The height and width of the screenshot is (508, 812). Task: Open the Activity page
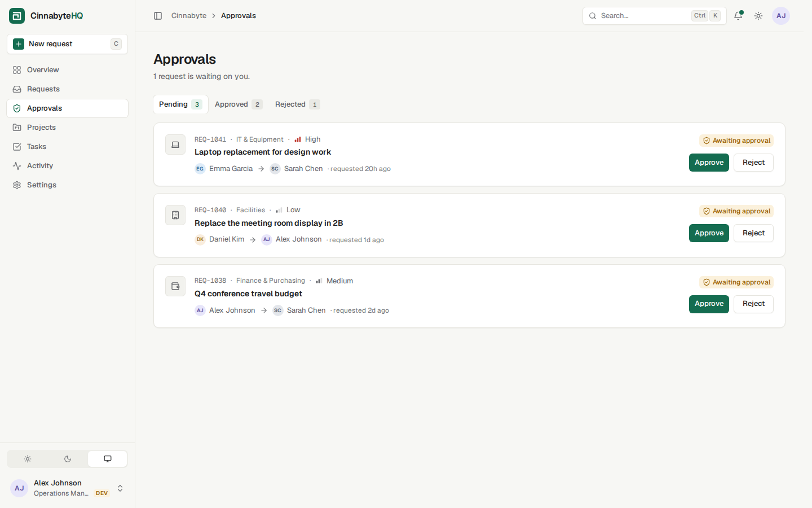(67, 166)
